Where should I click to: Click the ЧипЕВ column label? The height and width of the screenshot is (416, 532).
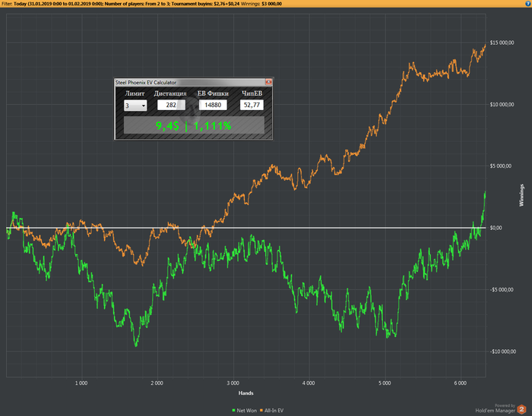tap(252, 93)
